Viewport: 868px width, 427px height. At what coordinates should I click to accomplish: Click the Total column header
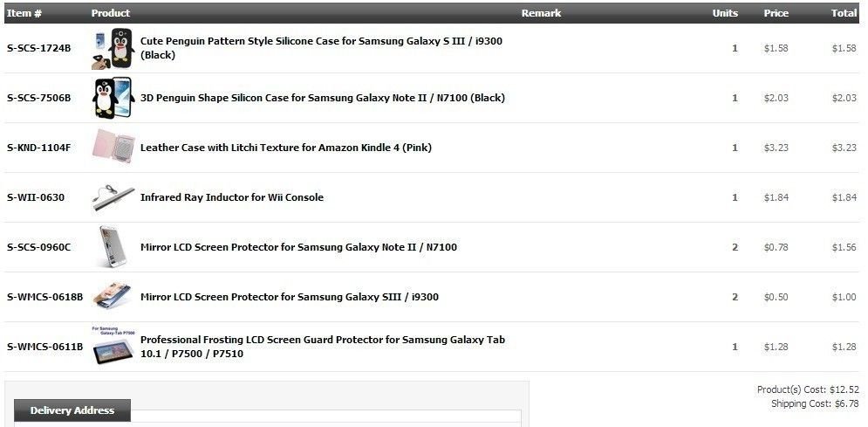(x=844, y=13)
